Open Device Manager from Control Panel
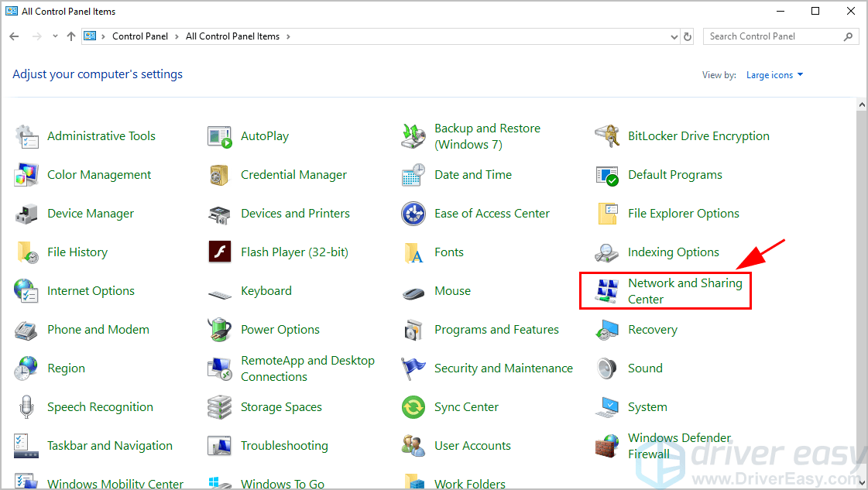This screenshot has width=868, height=490. (x=91, y=213)
